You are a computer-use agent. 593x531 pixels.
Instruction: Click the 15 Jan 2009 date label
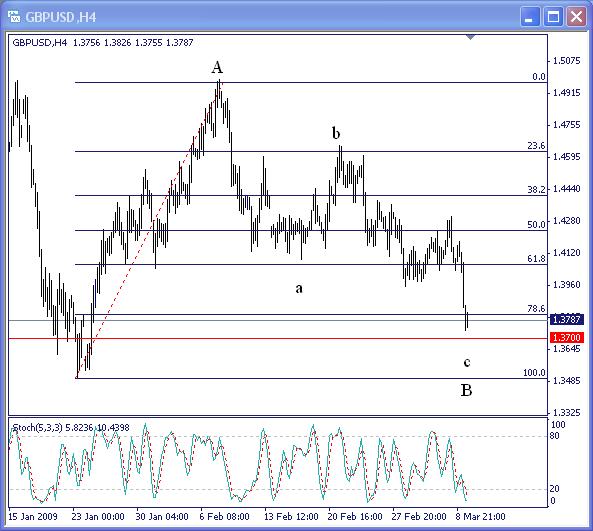(x=33, y=517)
